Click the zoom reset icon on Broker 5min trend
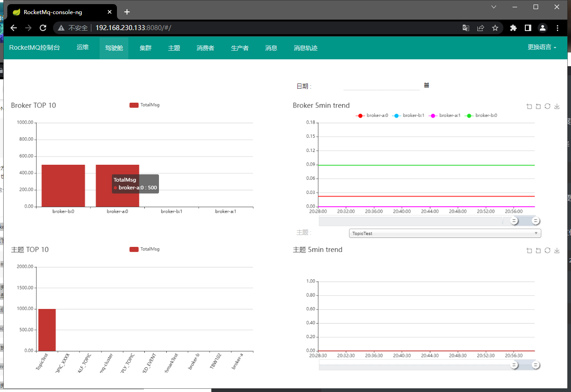571x392 pixels. point(538,106)
